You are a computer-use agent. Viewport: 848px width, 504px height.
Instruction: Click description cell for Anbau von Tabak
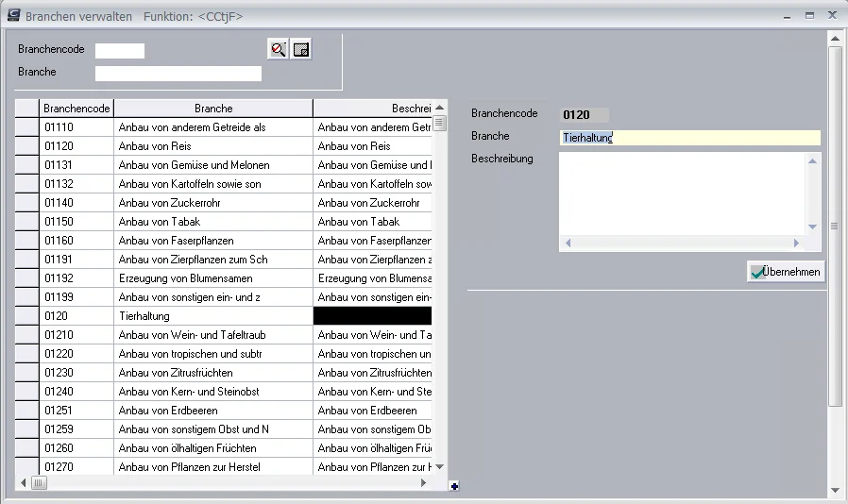tap(373, 222)
